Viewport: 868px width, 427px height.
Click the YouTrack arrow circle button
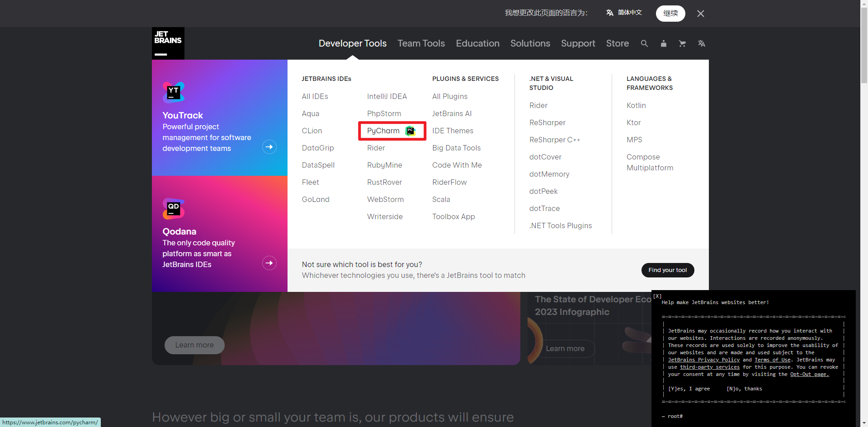click(x=269, y=147)
